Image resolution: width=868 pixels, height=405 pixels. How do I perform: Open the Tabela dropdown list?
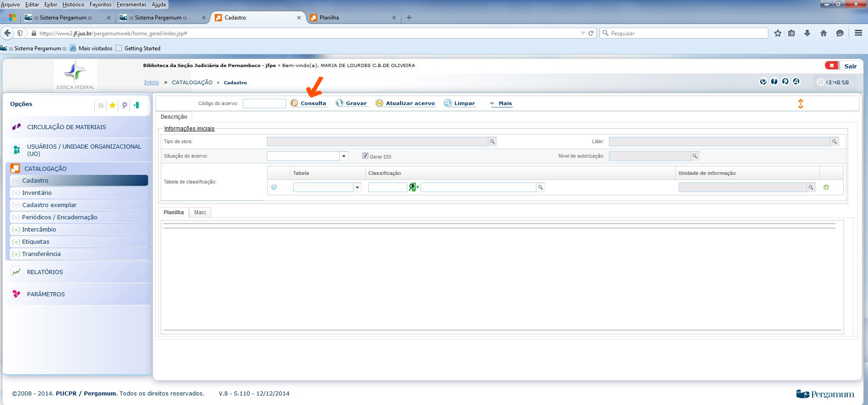tap(357, 188)
